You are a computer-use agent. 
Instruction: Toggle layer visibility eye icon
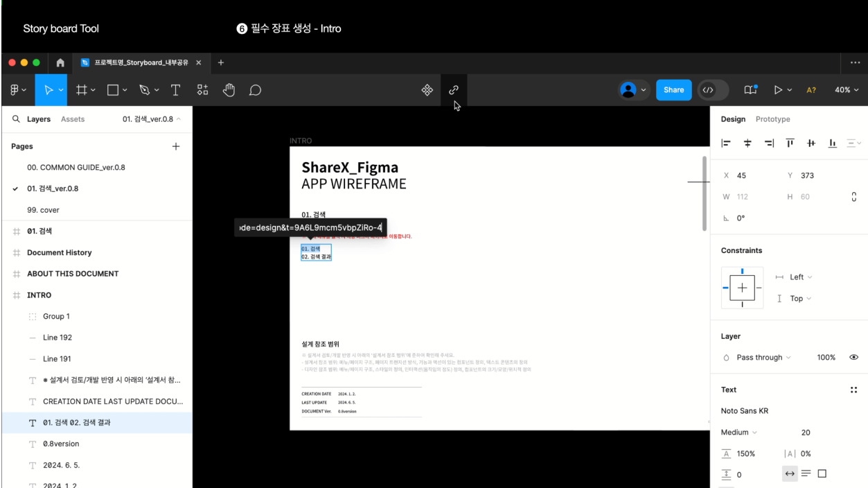(853, 358)
